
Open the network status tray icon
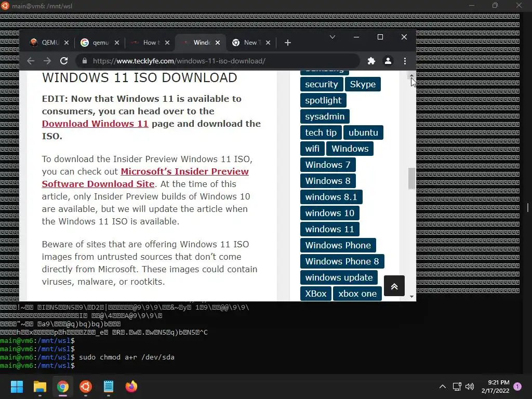457,387
